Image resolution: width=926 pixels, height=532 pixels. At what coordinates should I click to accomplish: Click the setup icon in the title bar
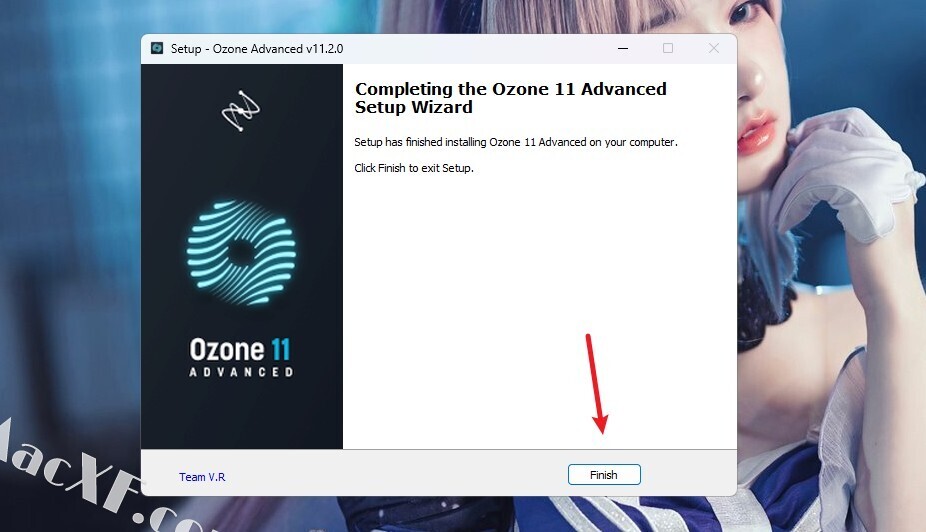coord(157,48)
